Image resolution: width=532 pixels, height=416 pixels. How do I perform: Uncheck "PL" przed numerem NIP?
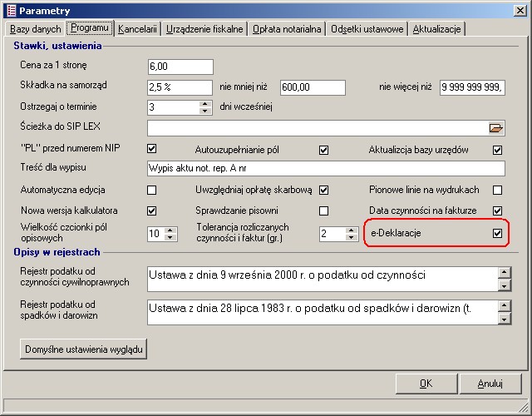[151, 149]
